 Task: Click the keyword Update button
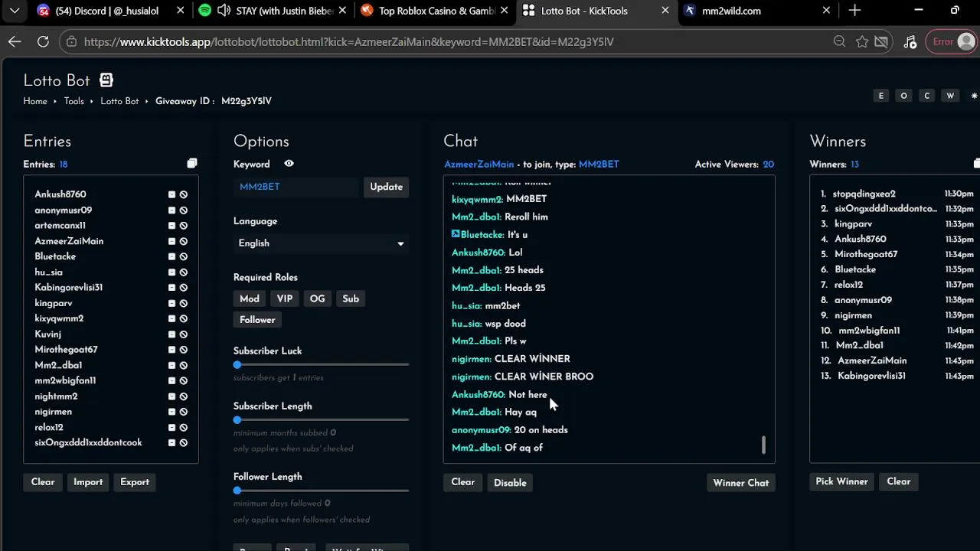pos(386,187)
